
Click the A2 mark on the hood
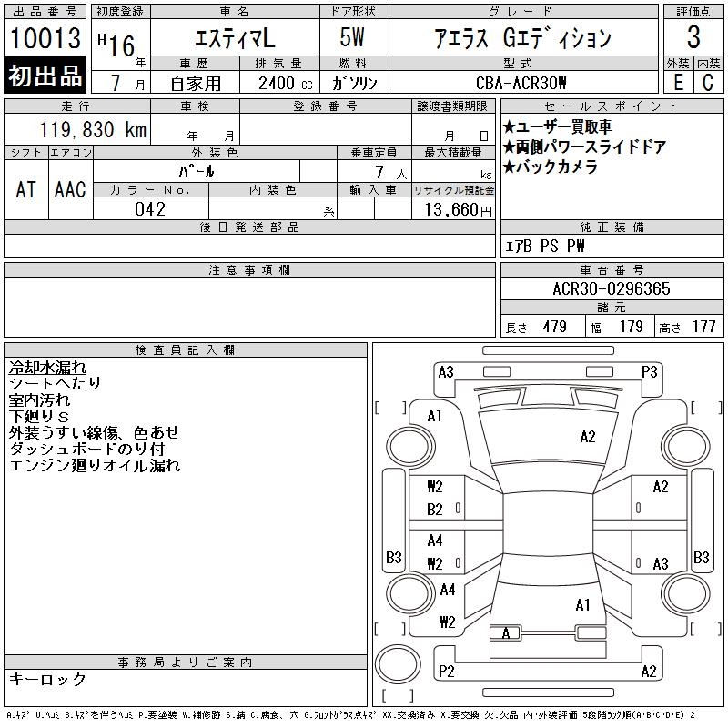click(587, 437)
